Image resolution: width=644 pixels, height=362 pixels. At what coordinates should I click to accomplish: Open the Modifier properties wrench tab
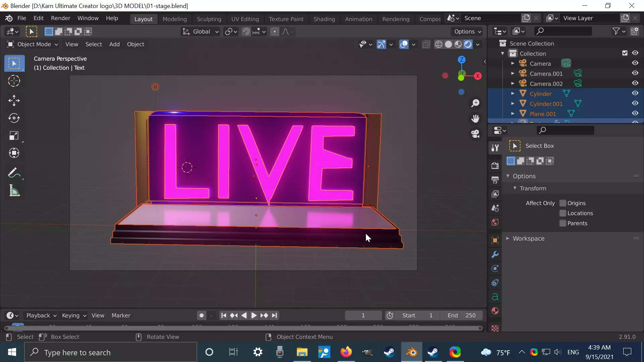click(x=495, y=254)
